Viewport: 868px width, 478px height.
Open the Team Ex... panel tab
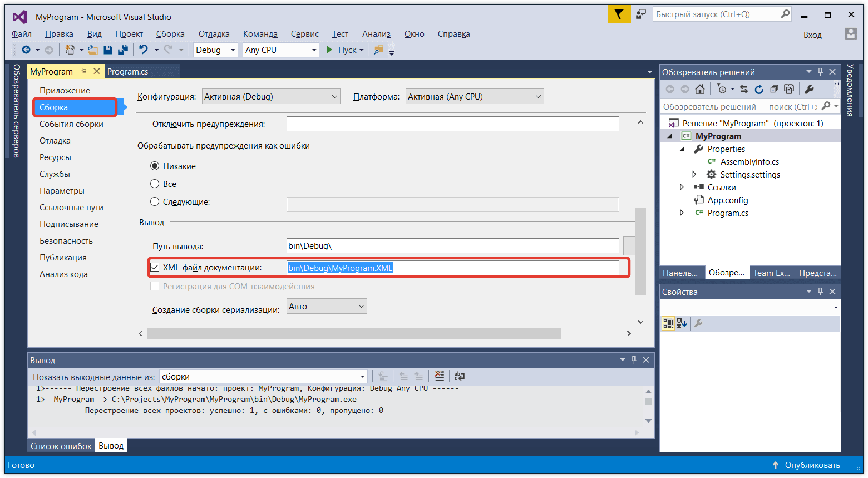(x=772, y=273)
